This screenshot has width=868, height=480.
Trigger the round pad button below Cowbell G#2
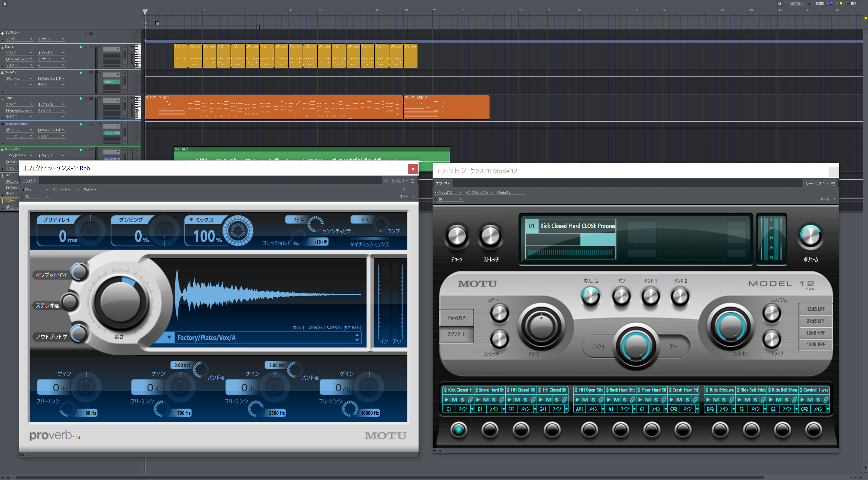tap(813, 430)
